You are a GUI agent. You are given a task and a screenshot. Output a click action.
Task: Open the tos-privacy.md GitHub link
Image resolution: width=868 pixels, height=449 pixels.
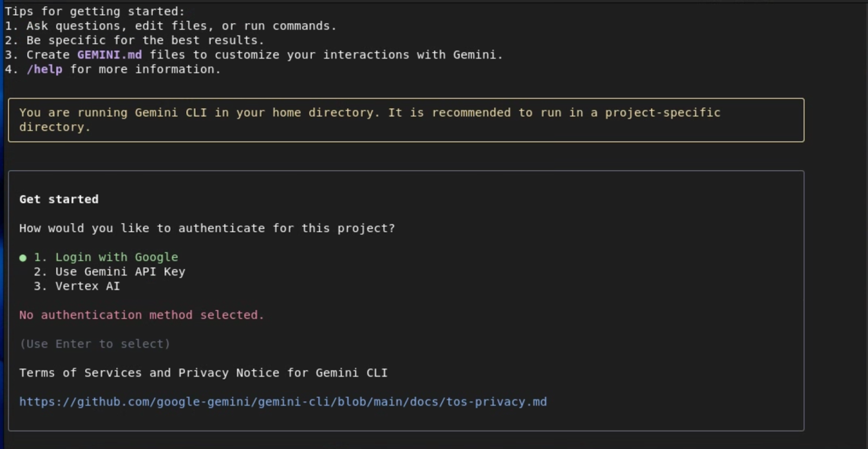pyautogui.click(x=282, y=402)
